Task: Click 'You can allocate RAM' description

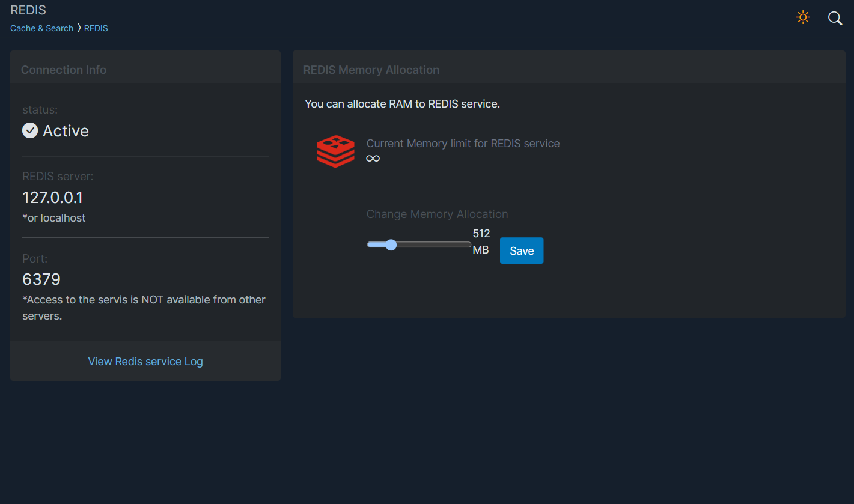Action: click(x=403, y=103)
